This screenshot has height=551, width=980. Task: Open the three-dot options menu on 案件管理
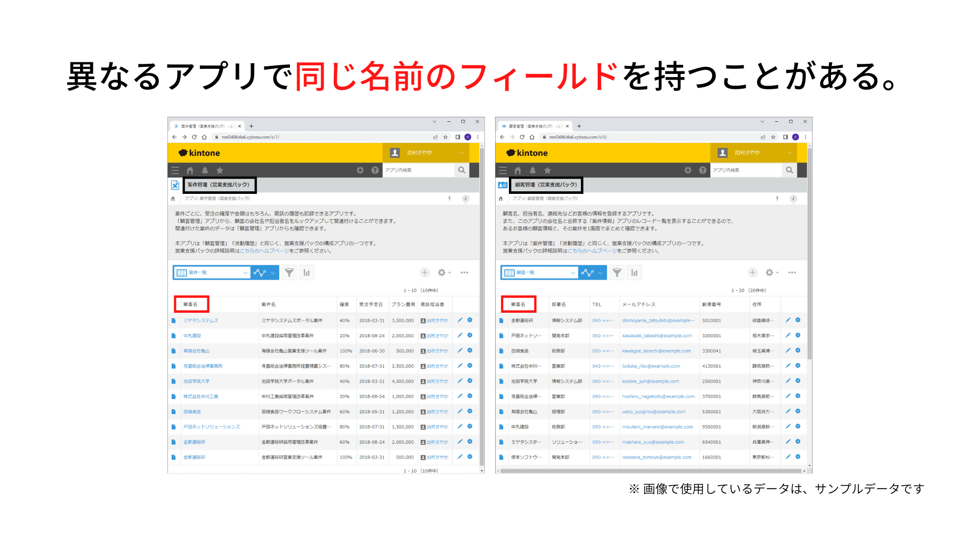point(464,272)
